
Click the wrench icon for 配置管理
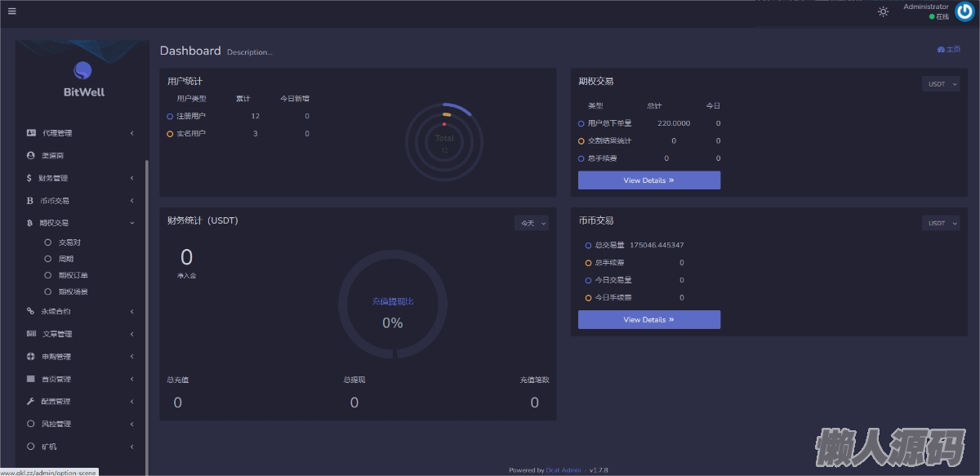tap(31, 402)
